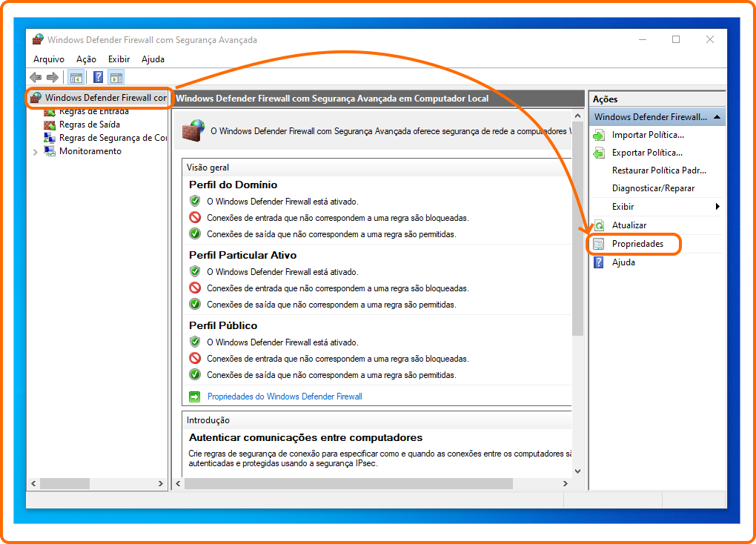Collapse the Windows Defender Firewall actions section
The image size is (756, 544).
(717, 116)
